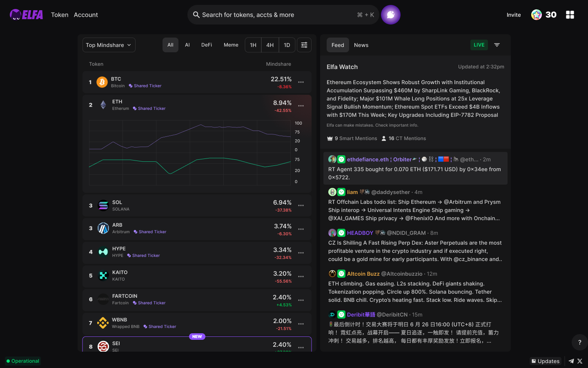The width and height of the screenshot is (588, 368).
Task: Open the HEADBOY feed post
Action: coord(415,246)
